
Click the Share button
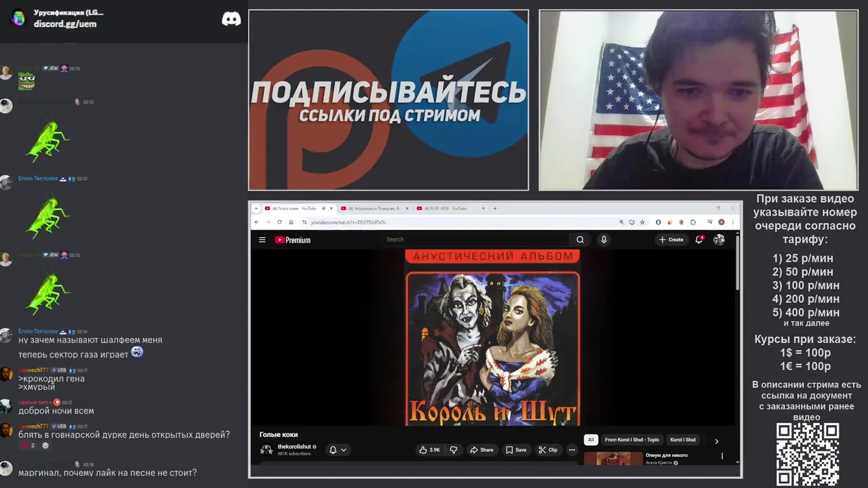tap(481, 449)
